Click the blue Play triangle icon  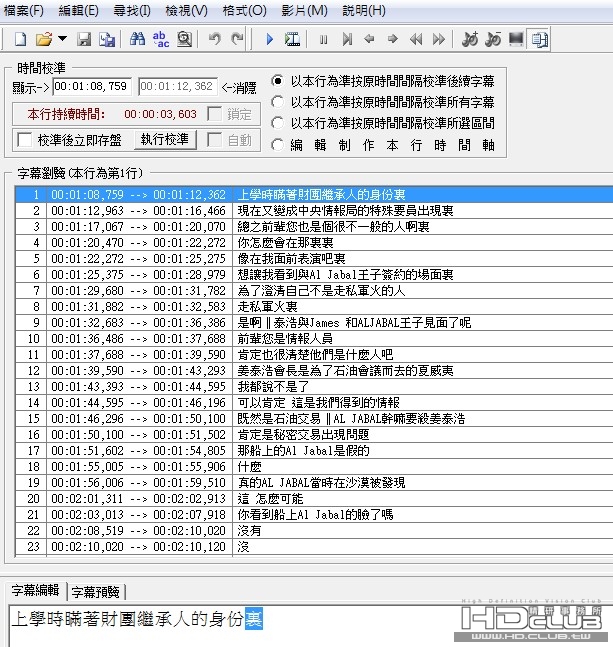pos(270,39)
